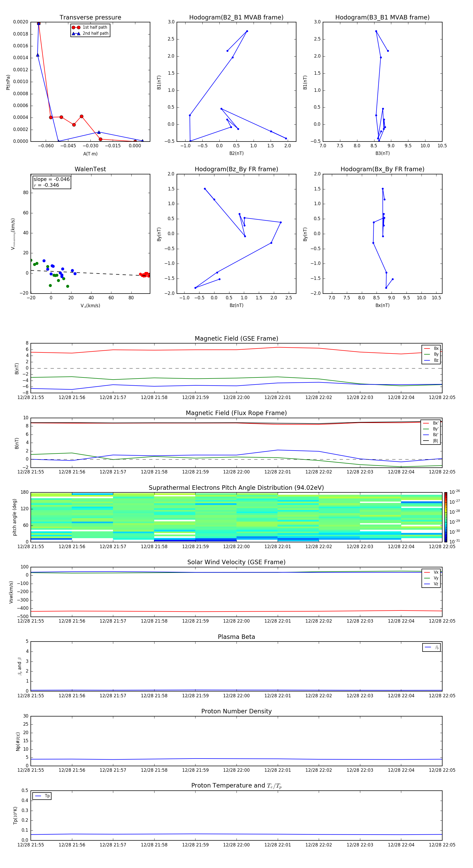Viewport: 473px width, 868px height.
Task: Click the Bz entry in GSE field legend
Action: pyautogui.click(x=431, y=360)
